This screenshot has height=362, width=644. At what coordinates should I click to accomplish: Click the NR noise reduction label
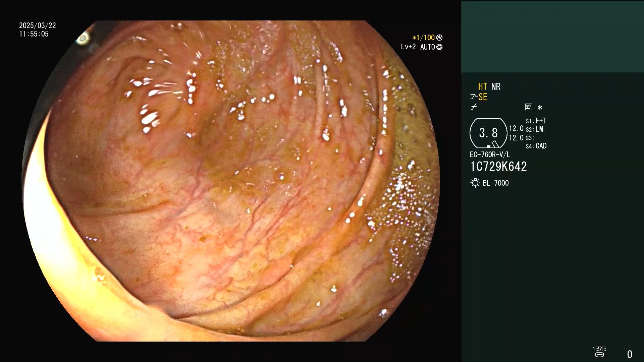coord(496,86)
